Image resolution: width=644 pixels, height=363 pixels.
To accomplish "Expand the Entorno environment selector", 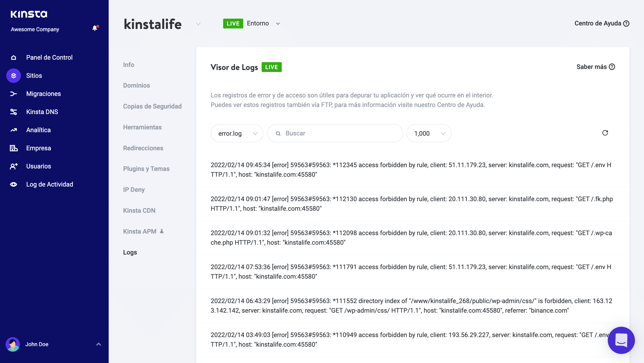I will [278, 24].
